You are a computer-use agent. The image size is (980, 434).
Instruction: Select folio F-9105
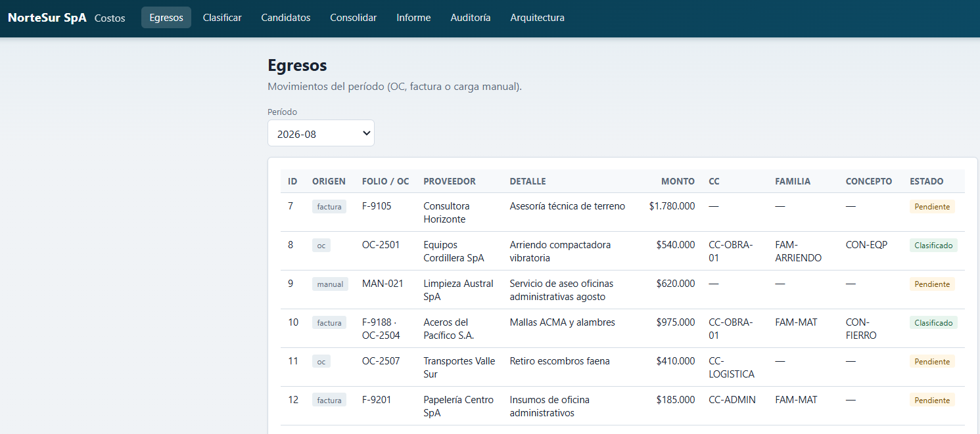tap(377, 206)
